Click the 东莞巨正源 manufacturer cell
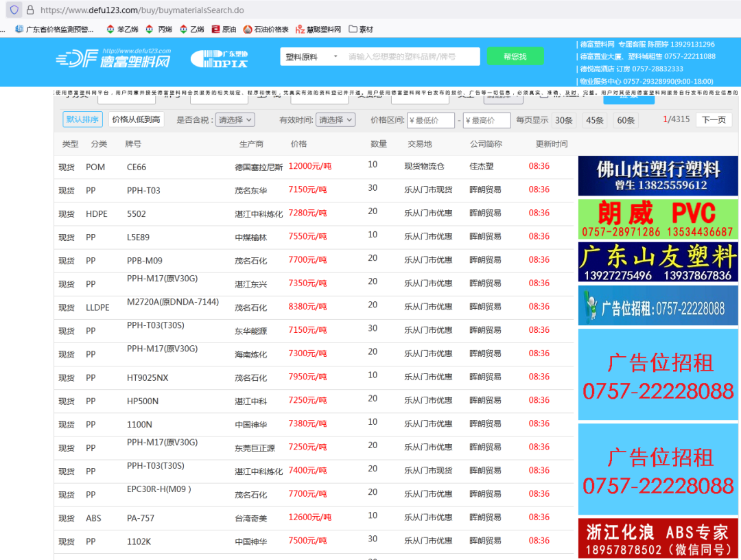Viewport: 741px width, 560px height. coord(255,448)
